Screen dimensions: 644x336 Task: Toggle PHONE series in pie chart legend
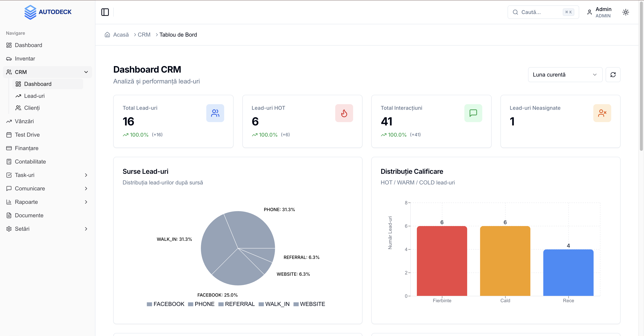(201, 304)
